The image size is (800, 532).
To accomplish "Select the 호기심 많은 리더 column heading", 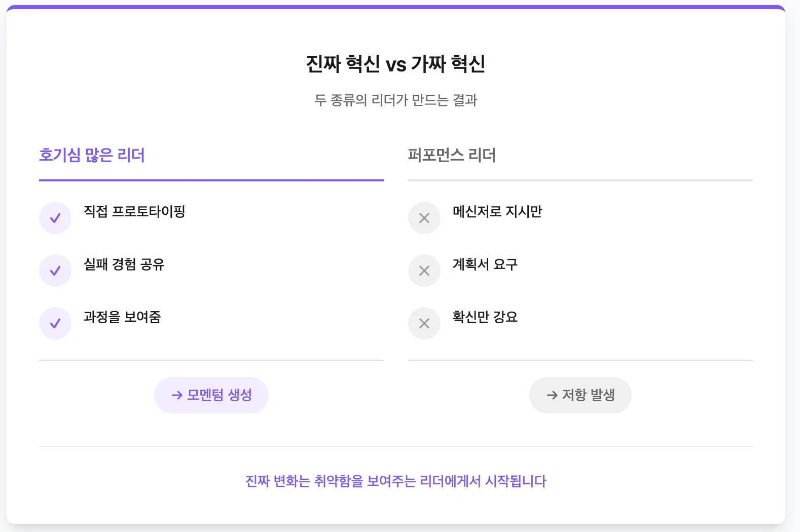I will [x=92, y=155].
